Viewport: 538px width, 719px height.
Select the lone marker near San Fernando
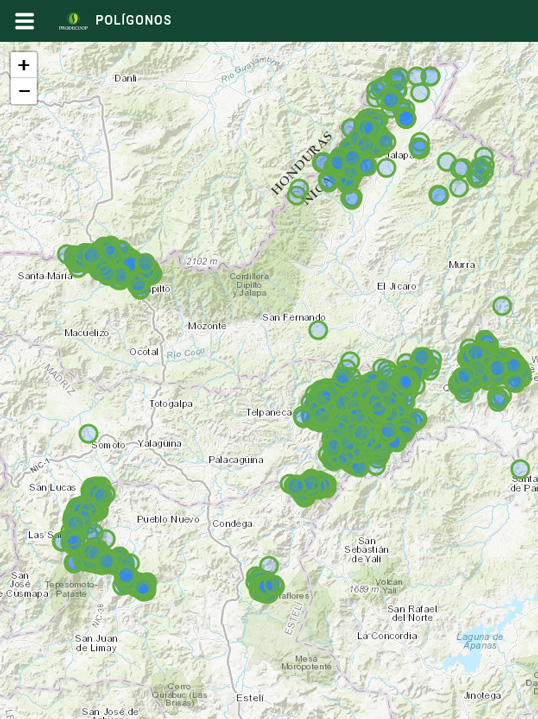click(318, 330)
